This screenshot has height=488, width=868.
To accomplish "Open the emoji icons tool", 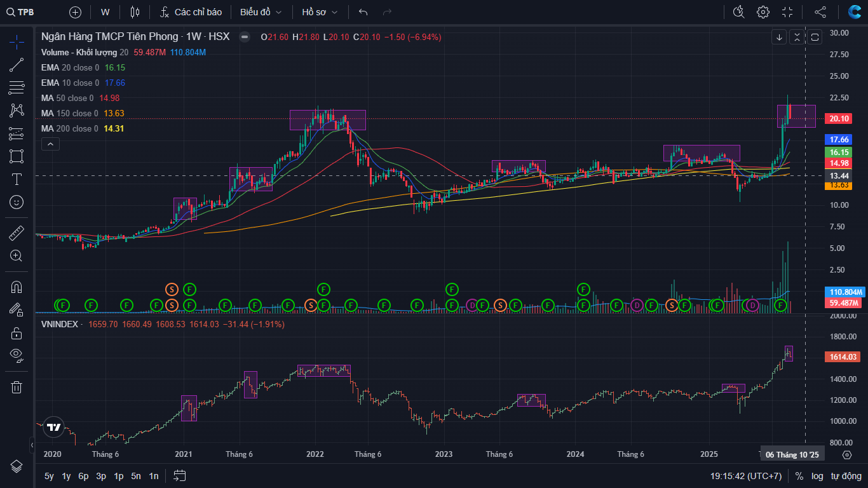I will pyautogui.click(x=17, y=202).
